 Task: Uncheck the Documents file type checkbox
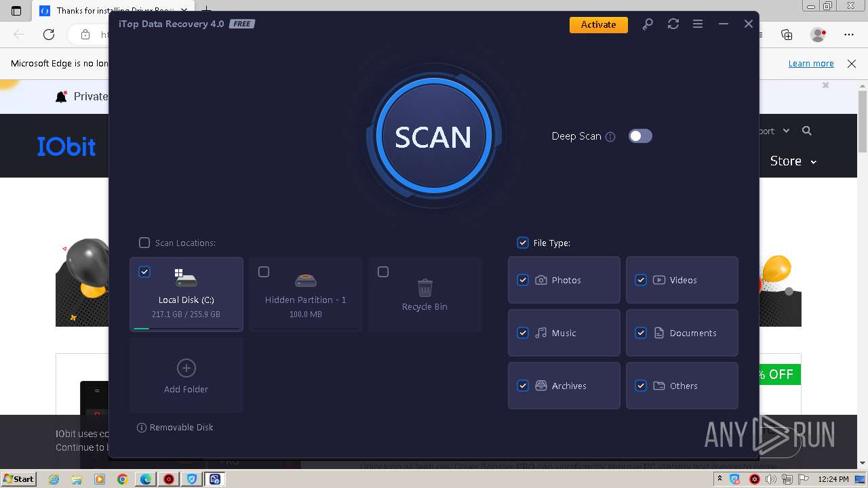[641, 333]
